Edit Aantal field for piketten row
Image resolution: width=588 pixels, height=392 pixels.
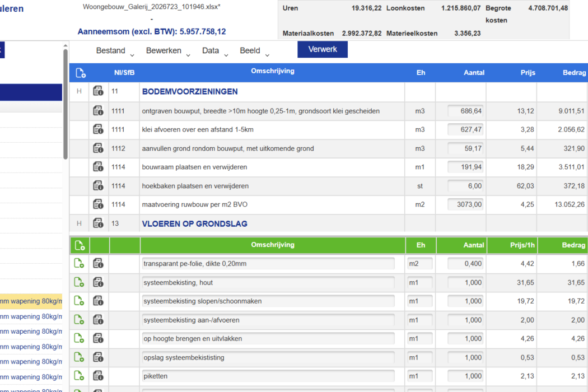pyautogui.click(x=465, y=376)
